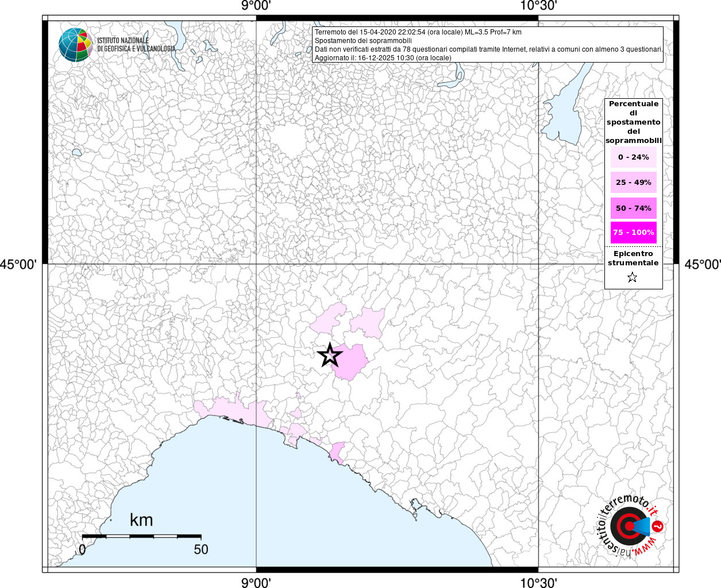This screenshot has height=588, width=721.
Task: Click the bottom 9°00' longitude label
Action: tap(256, 582)
